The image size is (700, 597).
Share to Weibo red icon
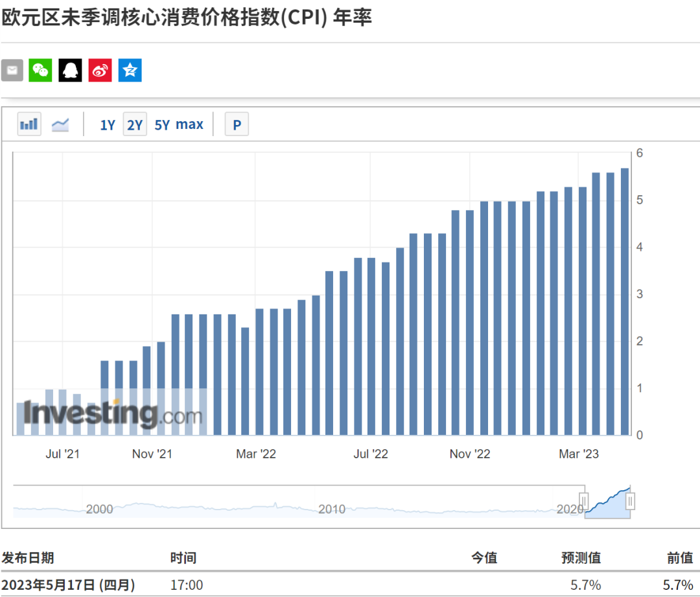pos(100,70)
